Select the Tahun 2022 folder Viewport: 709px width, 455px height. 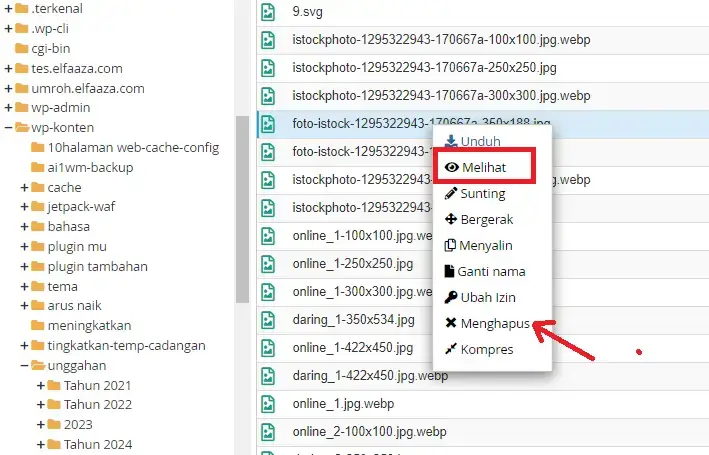tap(98, 404)
